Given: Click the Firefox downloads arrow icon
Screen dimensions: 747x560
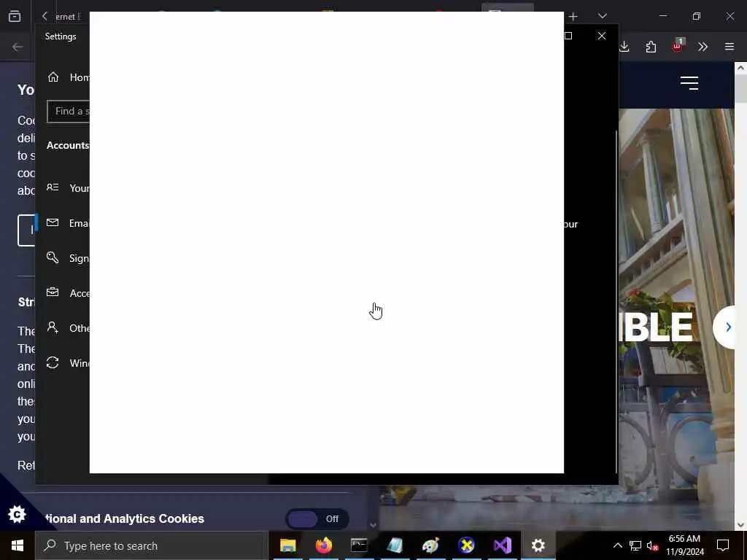Looking at the screenshot, I should [x=624, y=47].
